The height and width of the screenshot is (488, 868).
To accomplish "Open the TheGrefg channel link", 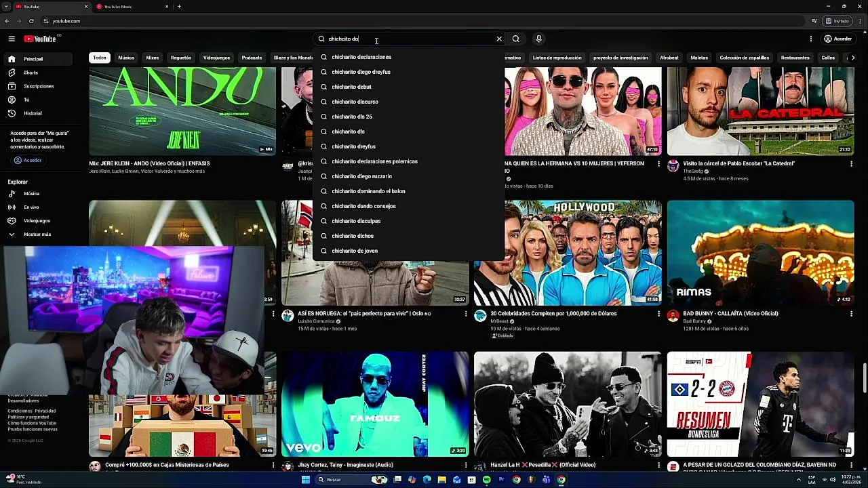I will [x=693, y=171].
